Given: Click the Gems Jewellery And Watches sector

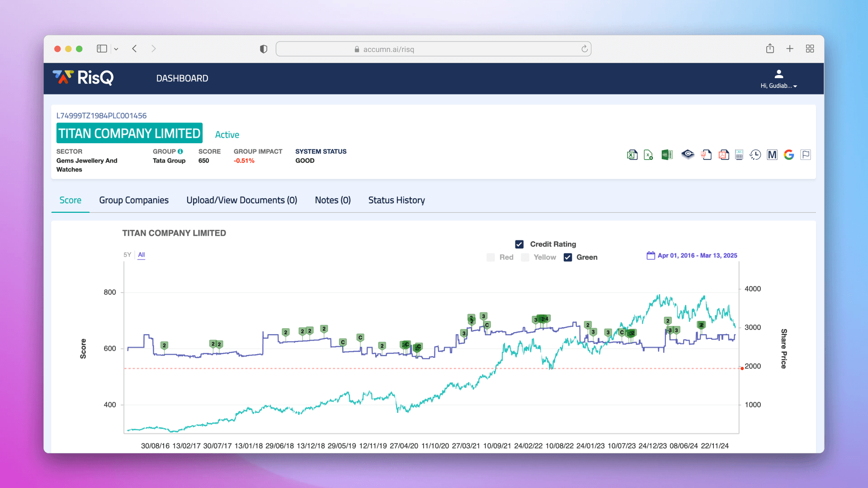Looking at the screenshot, I should [x=87, y=165].
